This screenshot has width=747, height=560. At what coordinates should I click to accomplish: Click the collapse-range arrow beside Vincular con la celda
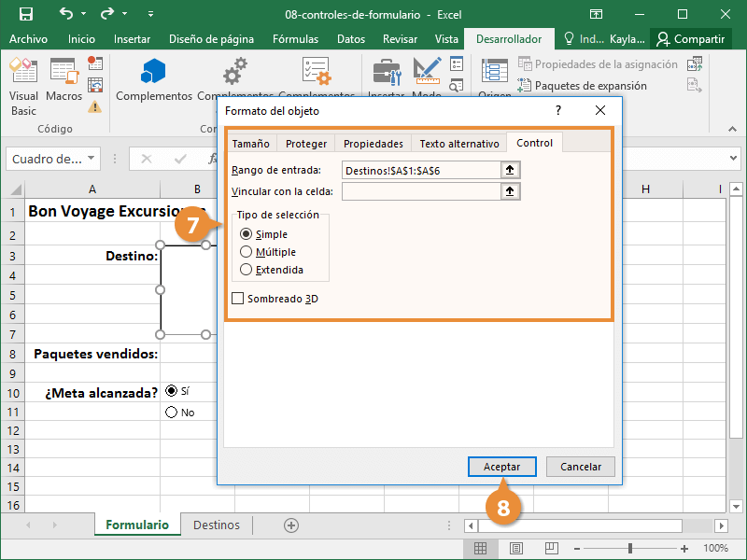coord(510,191)
